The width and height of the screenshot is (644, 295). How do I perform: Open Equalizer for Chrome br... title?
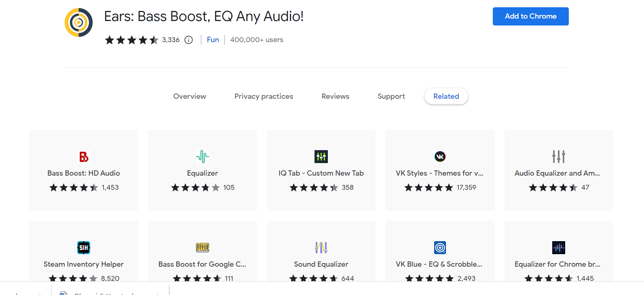point(557,264)
